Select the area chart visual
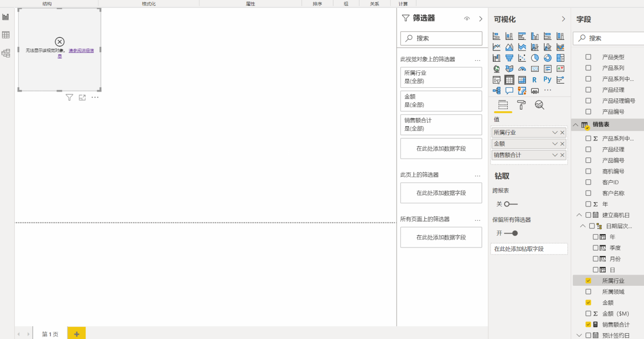This screenshot has width=644, height=339. 509,47
